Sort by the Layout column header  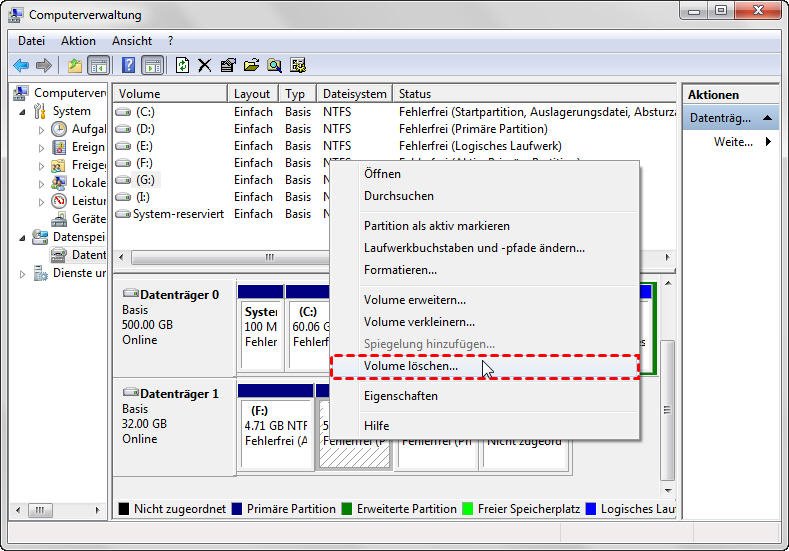[253, 94]
